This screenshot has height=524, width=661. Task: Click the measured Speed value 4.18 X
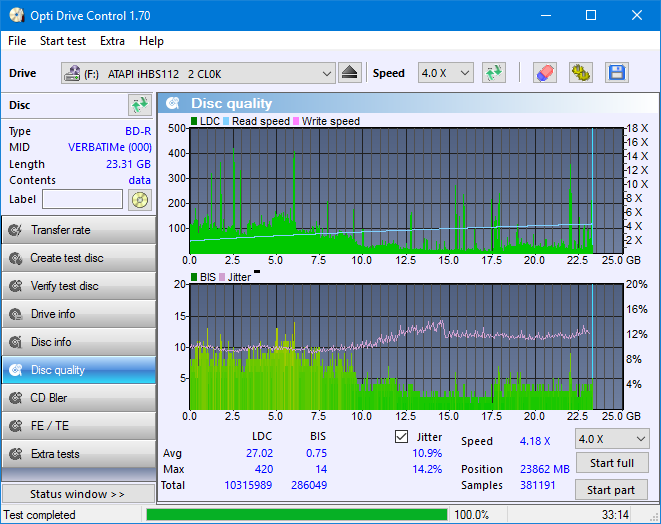(535, 441)
